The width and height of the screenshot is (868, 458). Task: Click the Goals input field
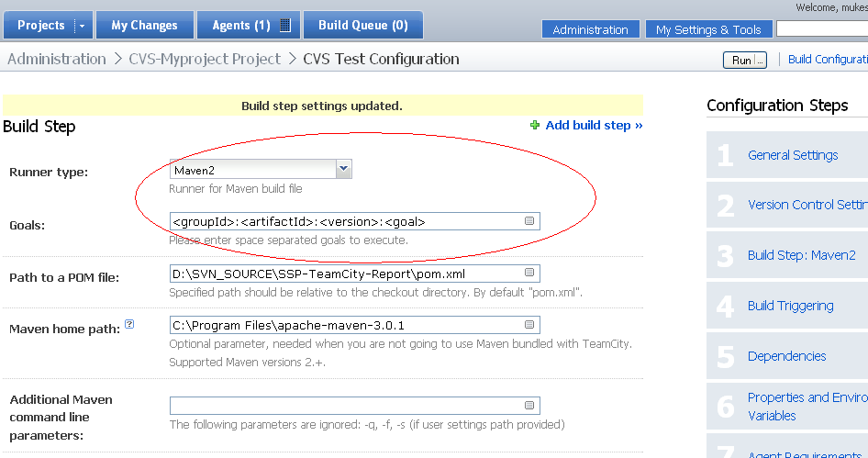[355, 221]
